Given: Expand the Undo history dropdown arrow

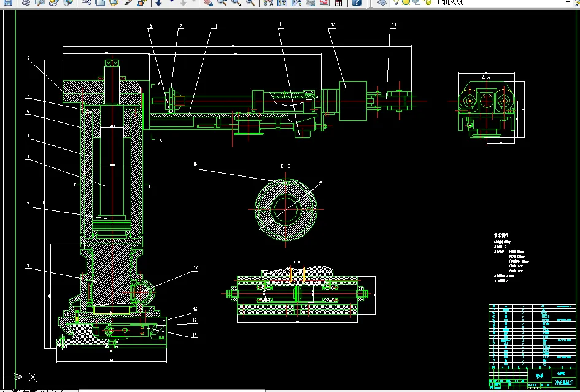Looking at the screenshot, I should click(172, 2).
